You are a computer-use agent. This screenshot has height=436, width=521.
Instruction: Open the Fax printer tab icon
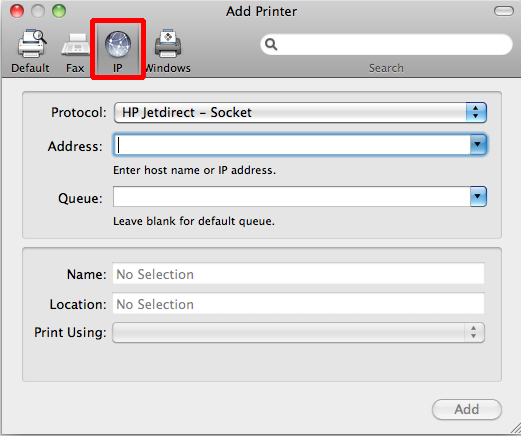coord(75,44)
